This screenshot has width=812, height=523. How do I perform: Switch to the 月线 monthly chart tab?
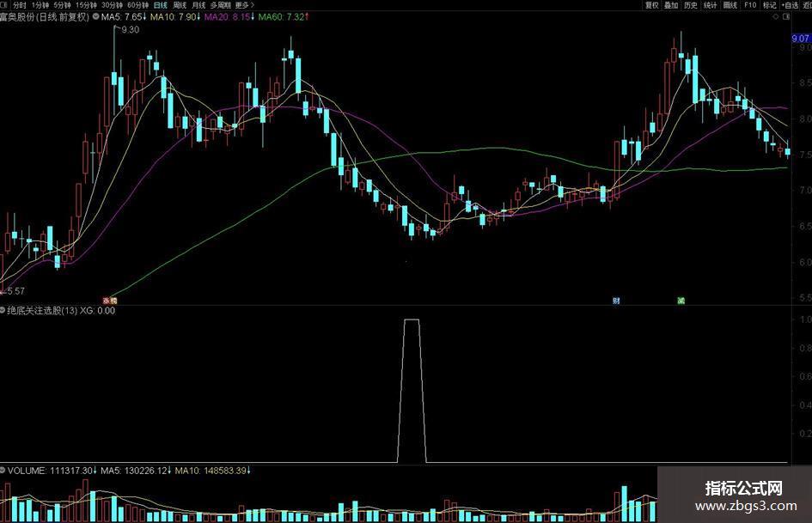click(198, 4)
